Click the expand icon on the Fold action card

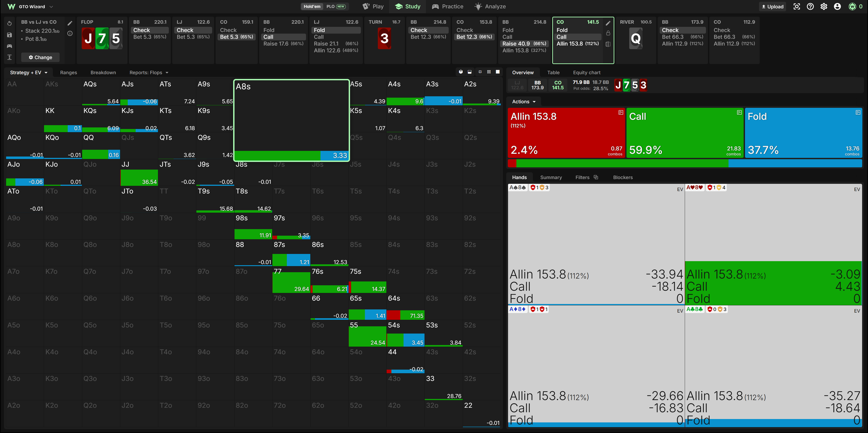858,113
